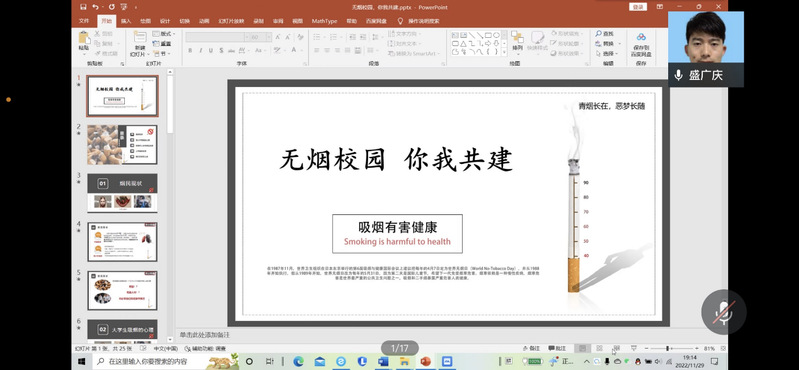Click the Arrange shapes icon
Image resolution: width=799 pixels, height=370 pixels.
pos(517,40)
